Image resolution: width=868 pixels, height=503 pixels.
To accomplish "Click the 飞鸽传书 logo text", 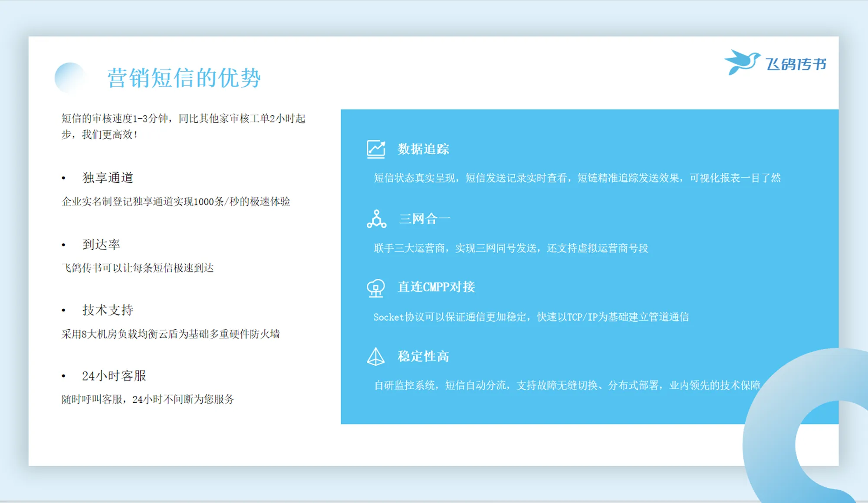I will pos(796,64).
